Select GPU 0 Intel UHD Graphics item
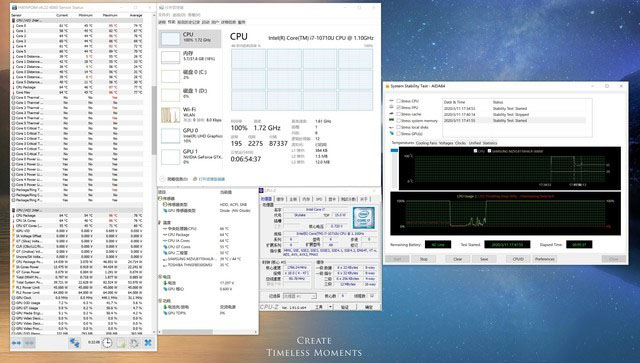Image resolution: width=640 pixels, height=363 pixels. 190,135
